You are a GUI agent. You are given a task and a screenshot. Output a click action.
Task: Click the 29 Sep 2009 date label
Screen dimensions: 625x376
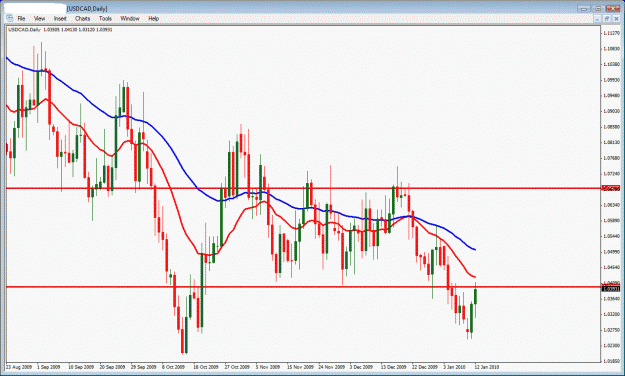(x=143, y=367)
